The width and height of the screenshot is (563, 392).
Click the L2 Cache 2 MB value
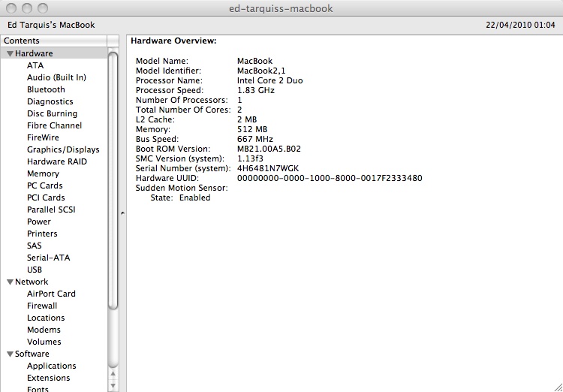point(247,119)
